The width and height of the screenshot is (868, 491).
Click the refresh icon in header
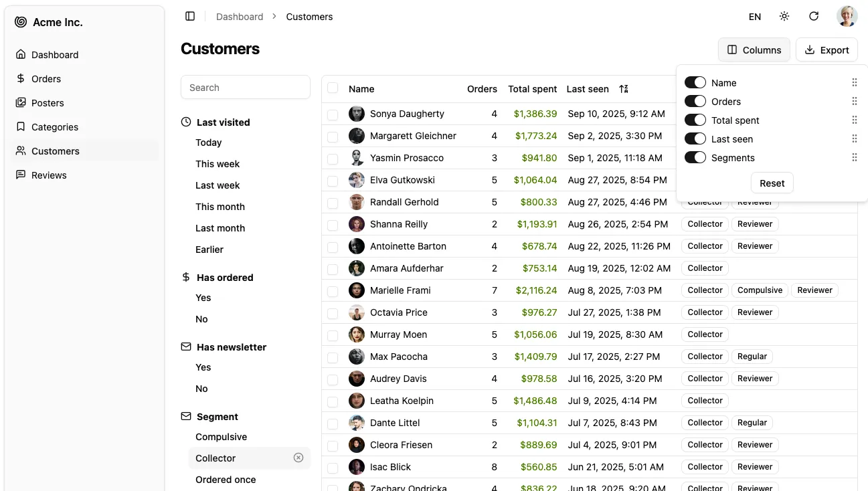(x=814, y=16)
